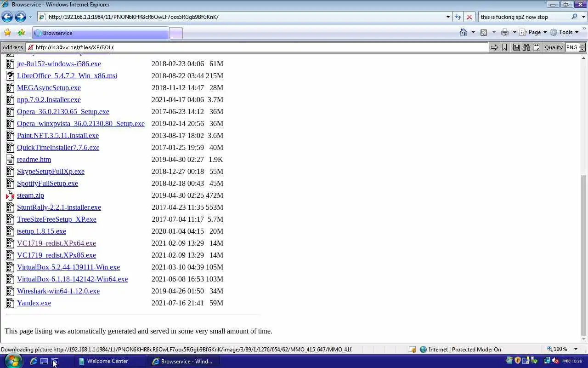Image resolution: width=588 pixels, height=368 pixels.
Task: Click the Quality PNG selector field
Action: [576, 47]
